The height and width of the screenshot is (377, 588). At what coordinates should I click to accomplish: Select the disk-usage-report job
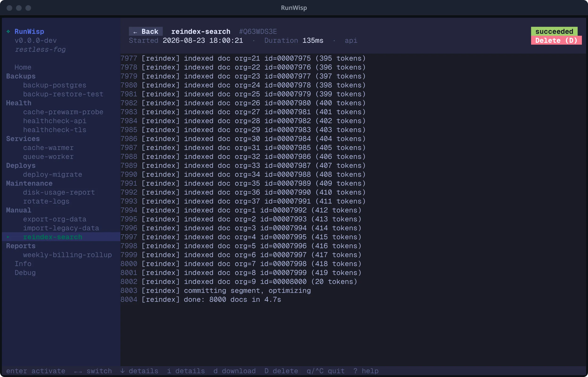click(59, 192)
